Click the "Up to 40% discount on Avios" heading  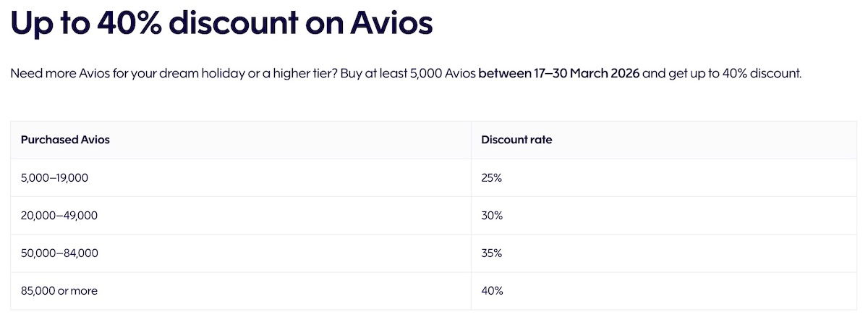point(221,23)
